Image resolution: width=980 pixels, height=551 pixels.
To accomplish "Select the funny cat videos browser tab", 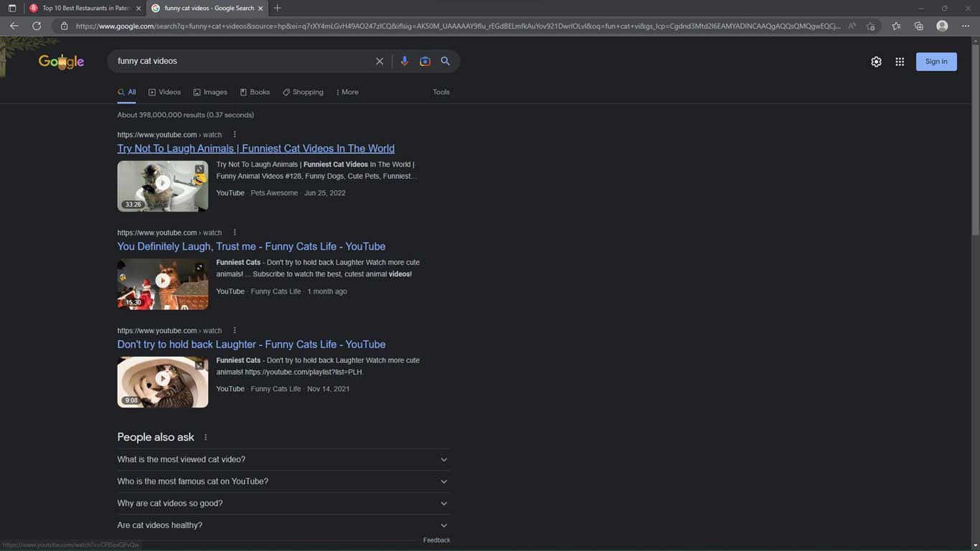I will [x=207, y=8].
